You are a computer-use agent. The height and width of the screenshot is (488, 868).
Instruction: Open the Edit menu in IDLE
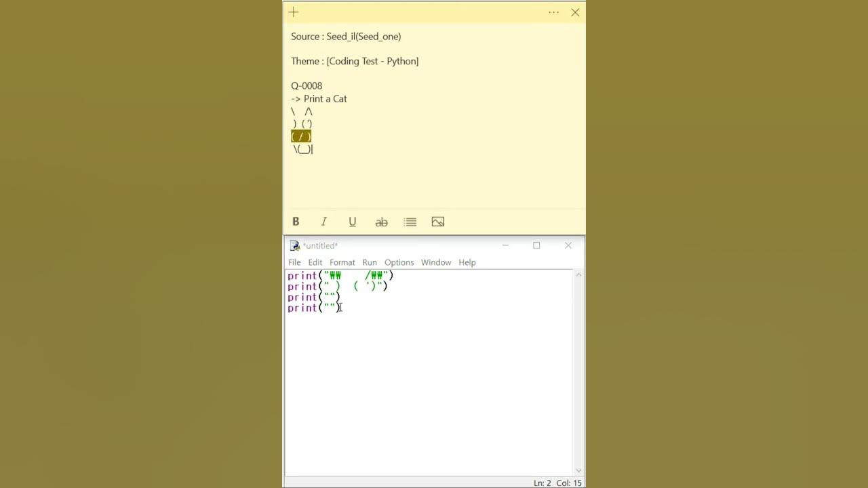tap(315, 262)
